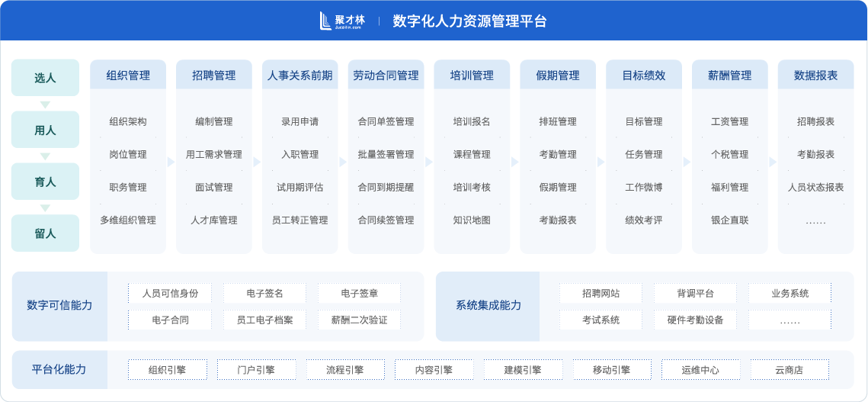Click 工资管理 item
The height and width of the screenshot is (402, 868).
[x=729, y=121]
